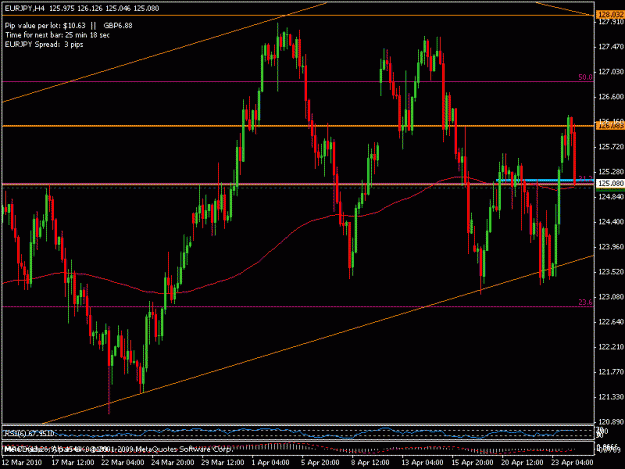This screenshot has width=625, height=469.
Task: Click the Fibonacci 31.2 level label
Action: pos(585,178)
